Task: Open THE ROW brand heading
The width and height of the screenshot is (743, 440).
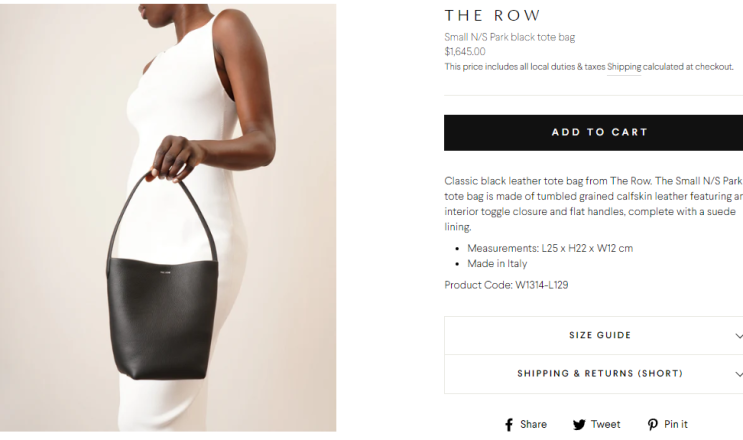Action: [492, 16]
